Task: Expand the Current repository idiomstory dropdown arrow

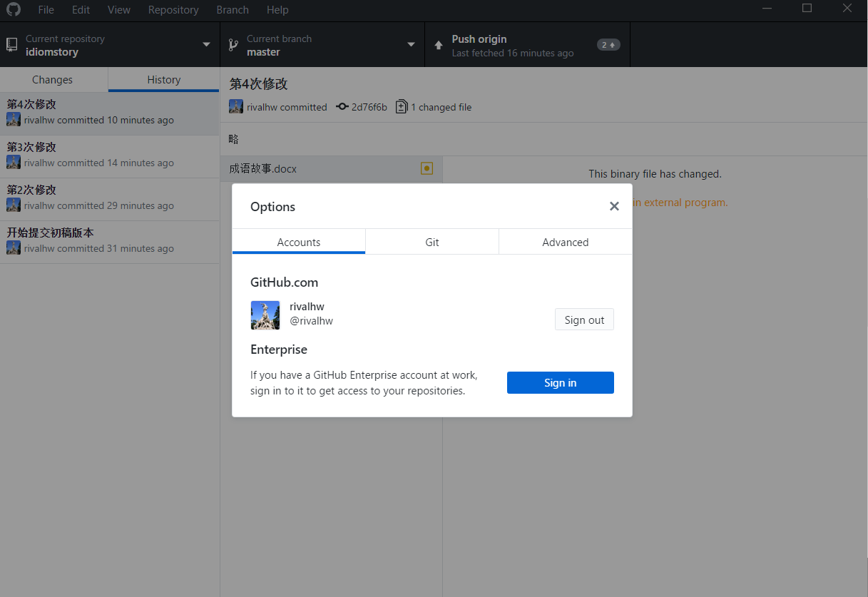Action: (x=206, y=45)
